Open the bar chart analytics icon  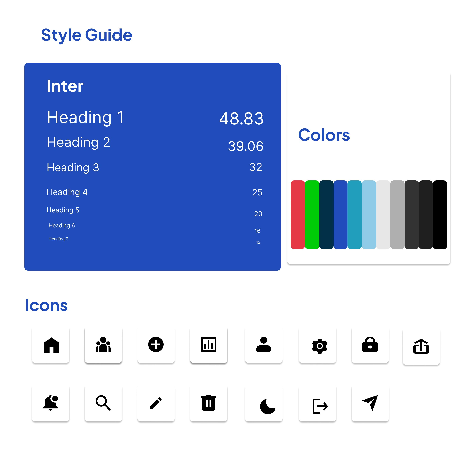coord(209,345)
